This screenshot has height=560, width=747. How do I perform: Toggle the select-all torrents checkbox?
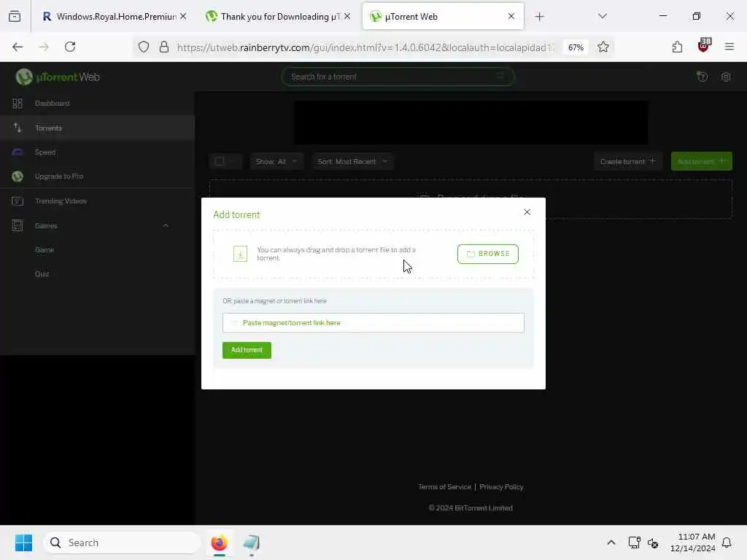[220, 161]
